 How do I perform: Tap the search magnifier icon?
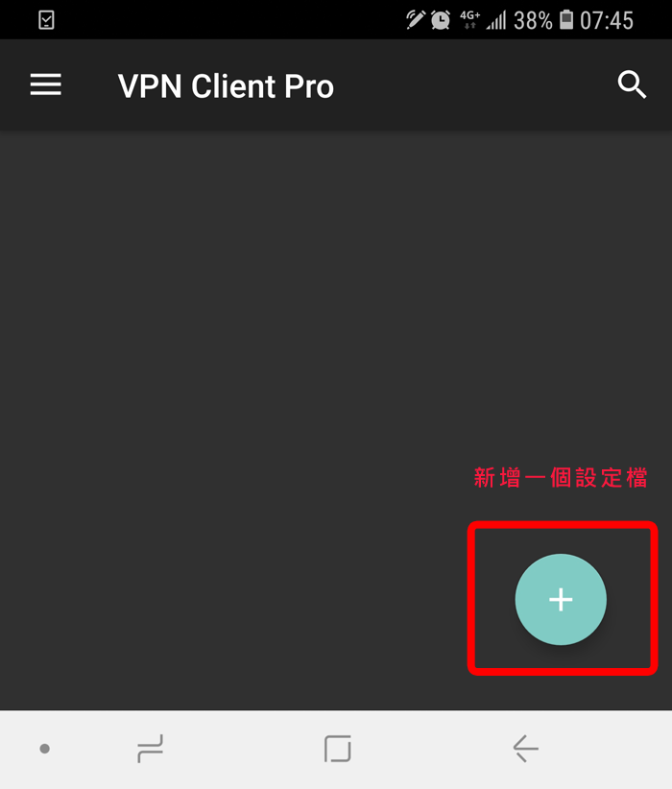(x=632, y=84)
